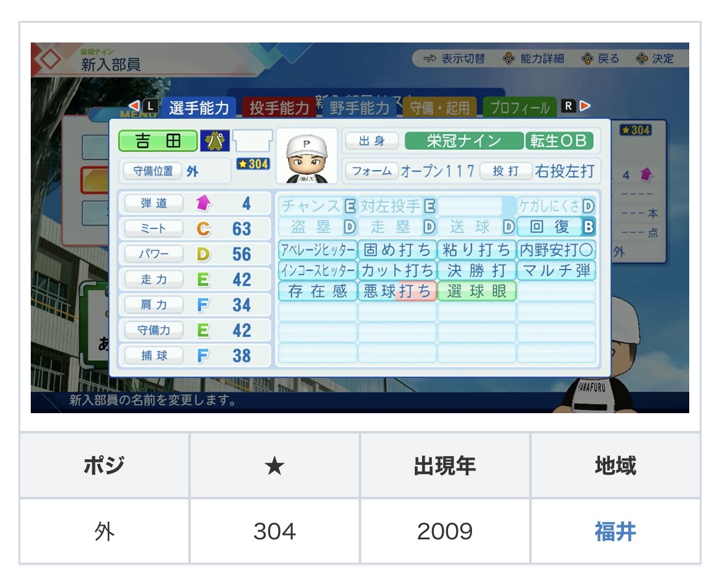Click the star 304 rating badge

252,164
